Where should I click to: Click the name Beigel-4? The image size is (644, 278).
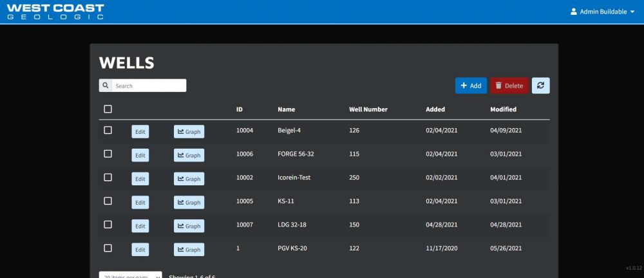click(290, 131)
